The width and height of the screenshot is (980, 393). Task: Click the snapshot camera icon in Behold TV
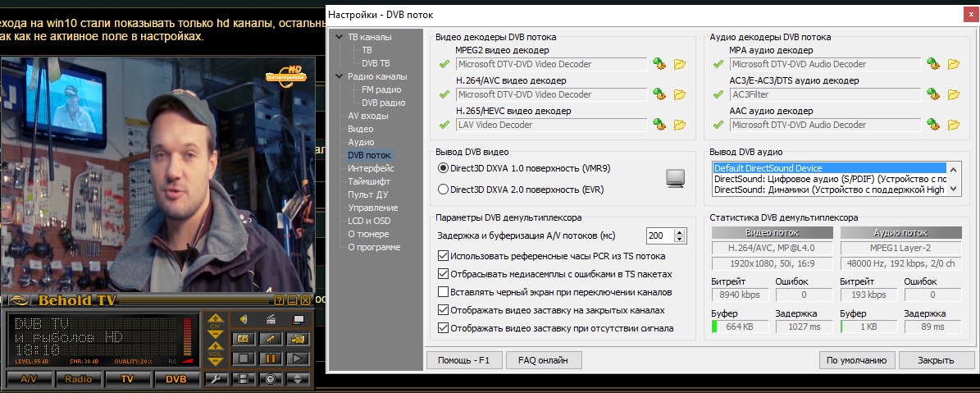coord(243,339)
